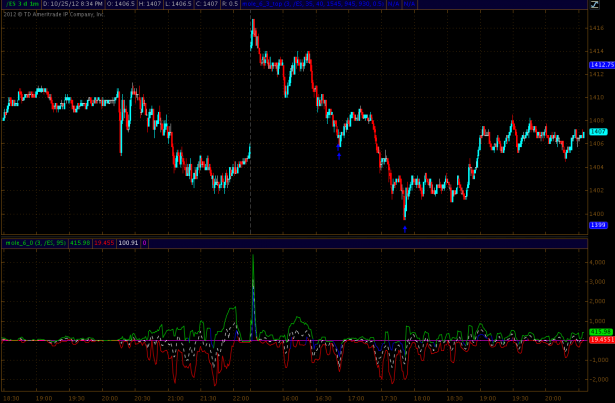Select the green 415.98 value in study header
615x403 pixels.
pyautogui.click(x=80, y=242)
